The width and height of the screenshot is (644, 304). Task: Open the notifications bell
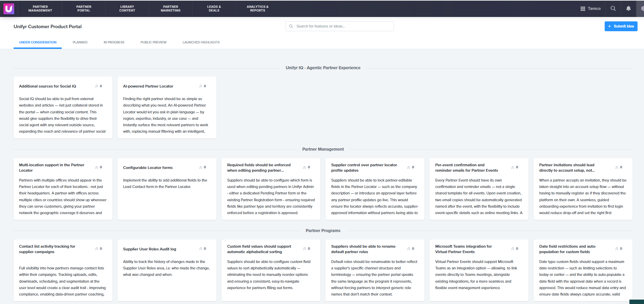point(628,8)
